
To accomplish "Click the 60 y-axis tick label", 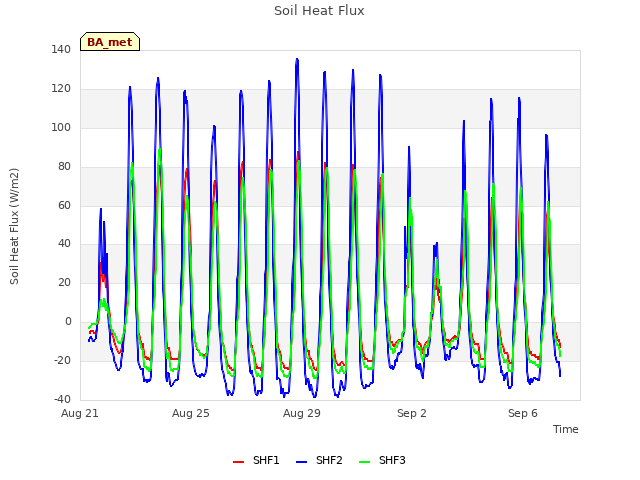I will pos(64,205).
